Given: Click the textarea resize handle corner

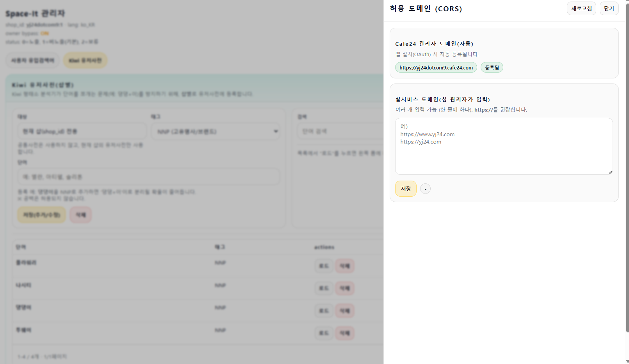Looking at the screenshot, I should [x=610, y=172].
